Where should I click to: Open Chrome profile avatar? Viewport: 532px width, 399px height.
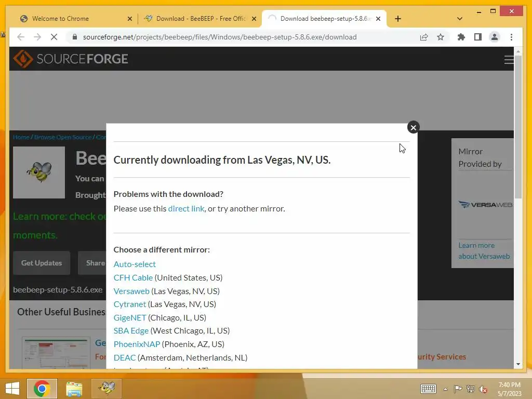(x=495, y=37)
